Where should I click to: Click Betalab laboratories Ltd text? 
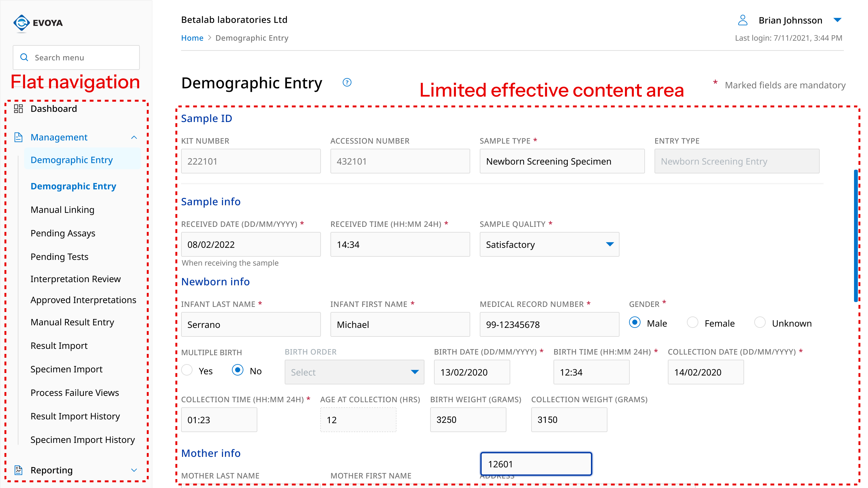click(234, 20)
